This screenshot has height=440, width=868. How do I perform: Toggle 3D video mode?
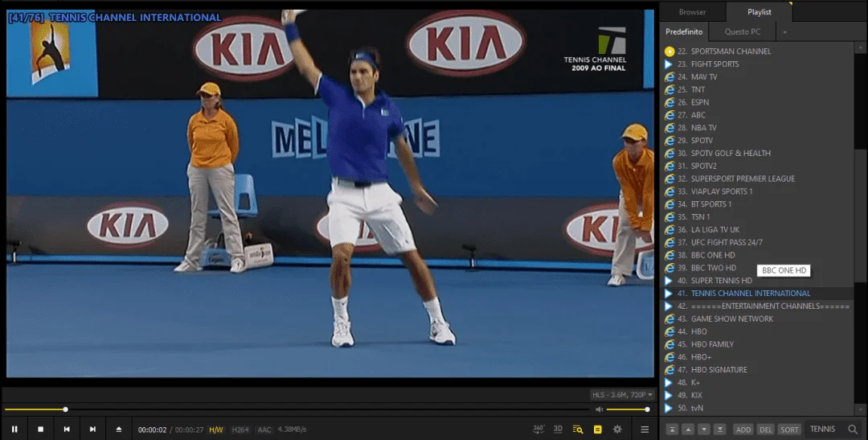pos(558,429)
